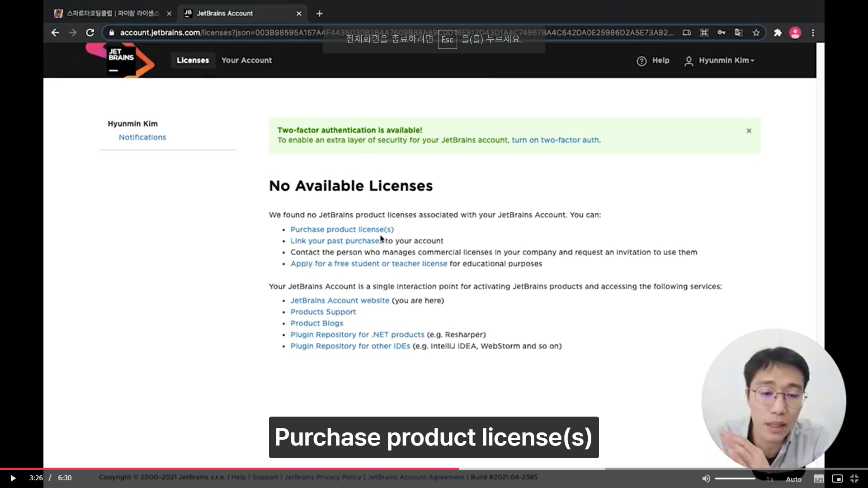Click the No Available Licenses heading

click(351, 186)
